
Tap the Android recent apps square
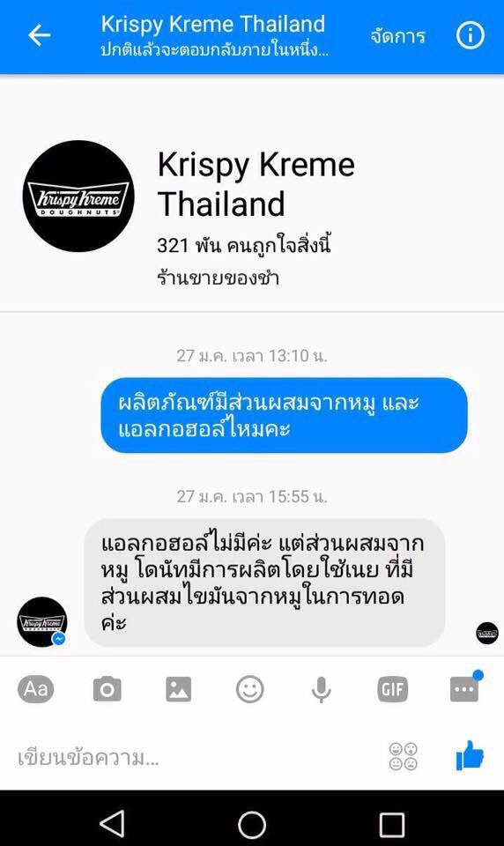392,825
